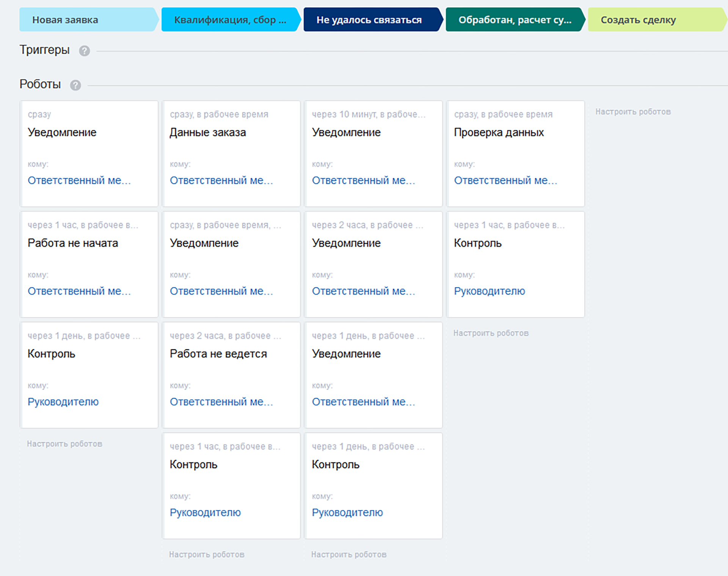Click Руководителю in Новая заявка Контроль card
Image resolution: width=728 pixels, height=576 pixels.
[63, 402]
